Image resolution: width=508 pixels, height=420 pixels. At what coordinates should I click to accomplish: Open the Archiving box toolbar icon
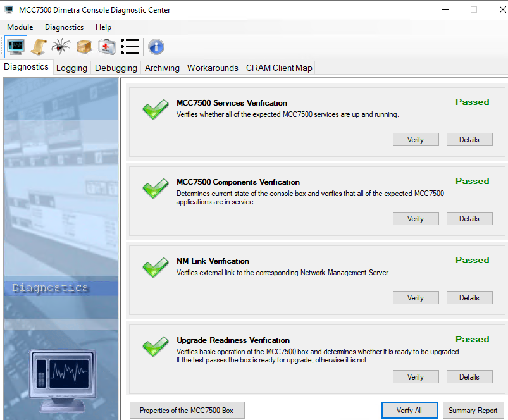click(x=84, y=47)
